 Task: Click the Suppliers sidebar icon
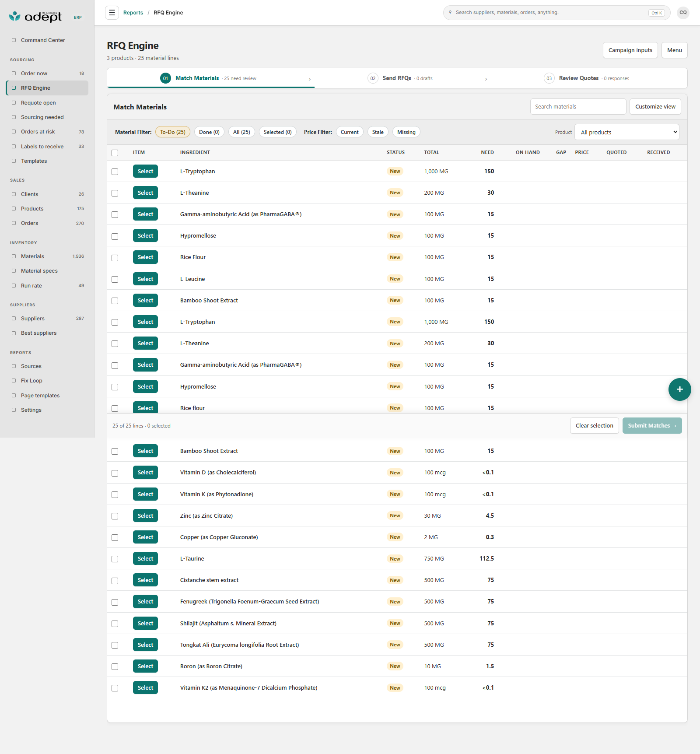14,319
